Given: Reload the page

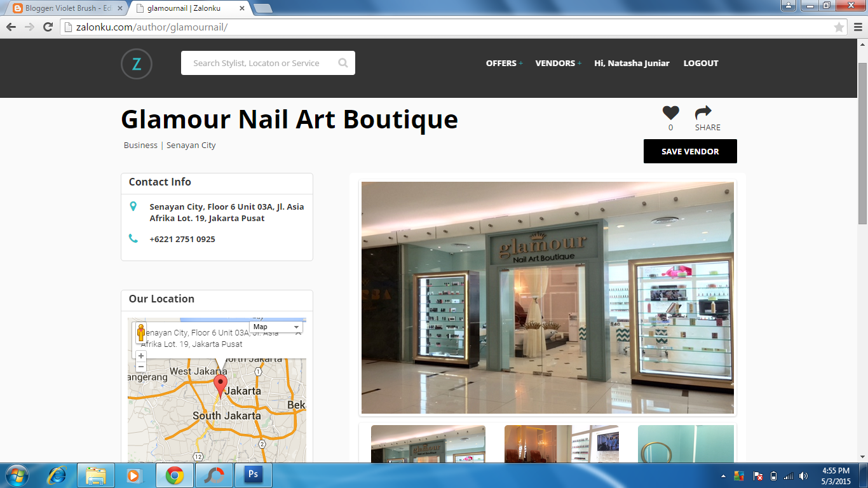Looking at the screenshot, I should coord(48,27).
